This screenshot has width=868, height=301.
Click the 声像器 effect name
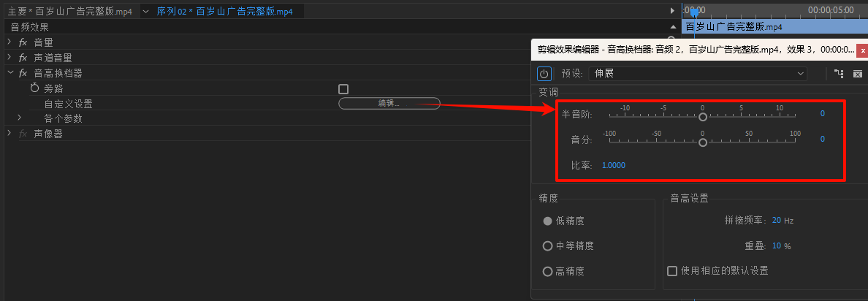[x=48, y=134]
